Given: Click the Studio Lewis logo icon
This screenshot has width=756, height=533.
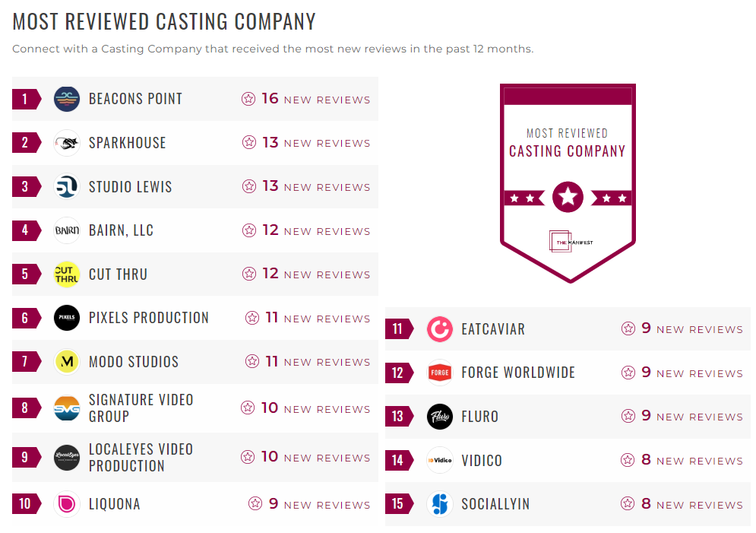Looking at the screenshot, I should click(67, 187).
